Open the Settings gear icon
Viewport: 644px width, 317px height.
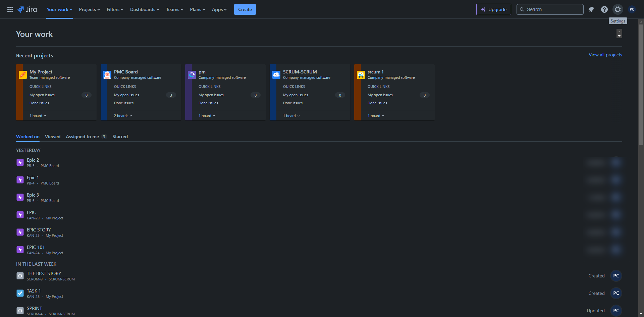coord(618,9)
